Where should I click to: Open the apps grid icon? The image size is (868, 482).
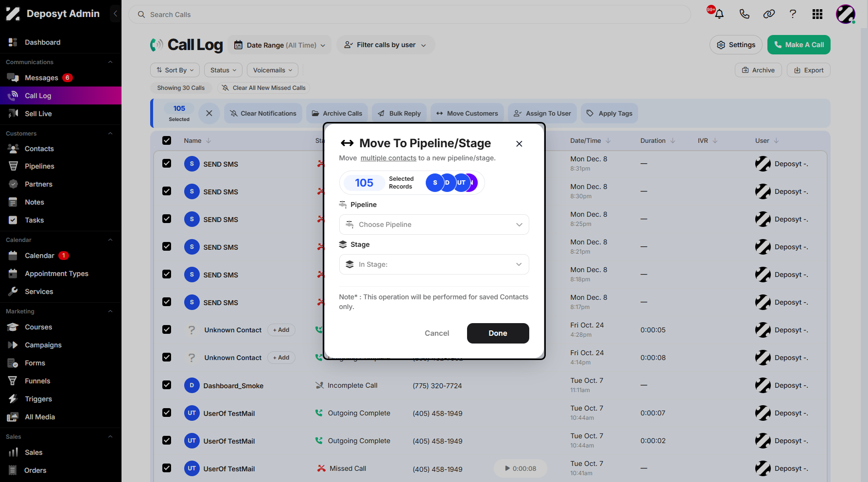click(x=817, y=14)
